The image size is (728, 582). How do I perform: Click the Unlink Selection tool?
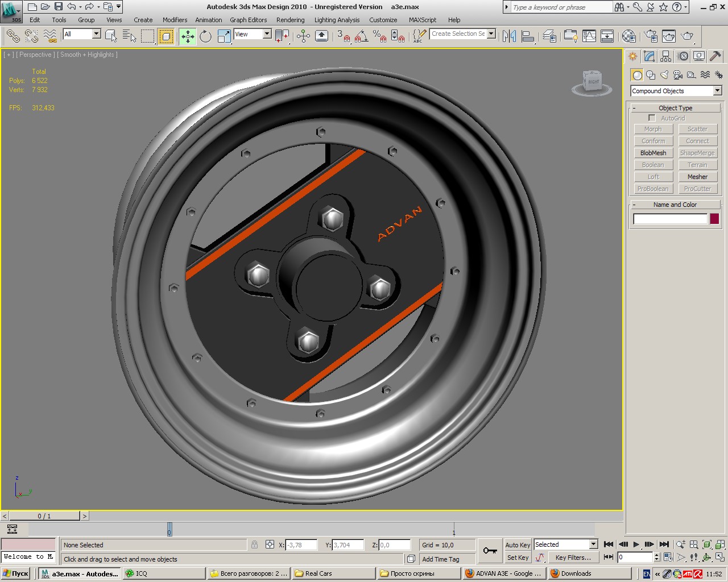(31, 36)
